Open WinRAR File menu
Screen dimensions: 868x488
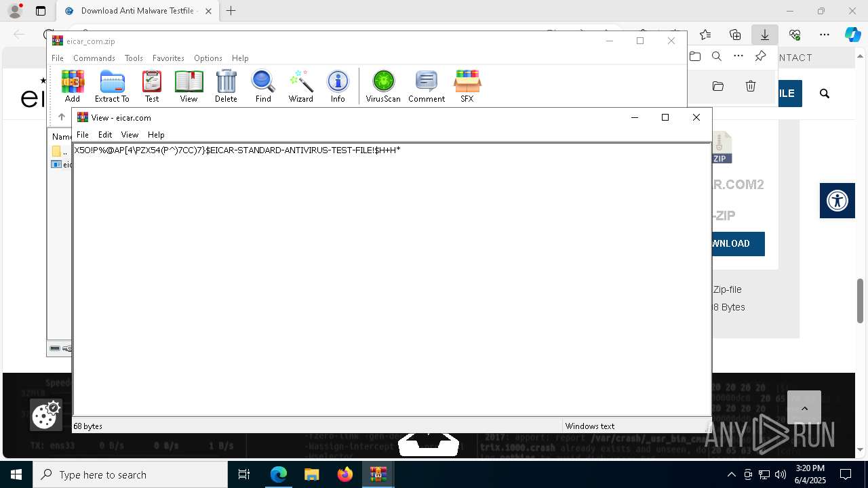[58, 58]
